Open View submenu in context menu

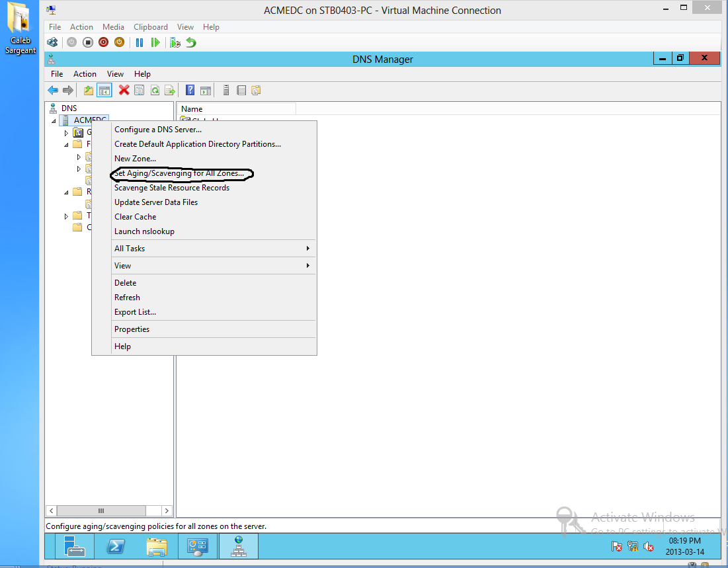[x=214, y=266]
